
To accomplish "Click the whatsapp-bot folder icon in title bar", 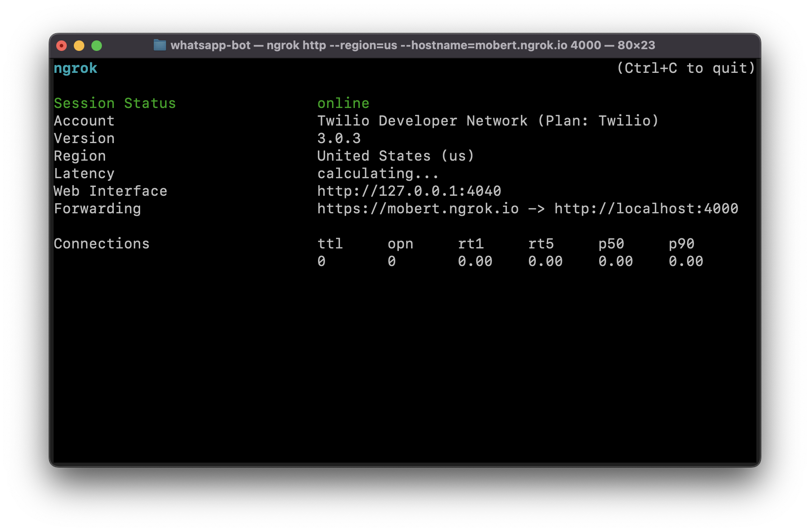I will coord(159,45).
